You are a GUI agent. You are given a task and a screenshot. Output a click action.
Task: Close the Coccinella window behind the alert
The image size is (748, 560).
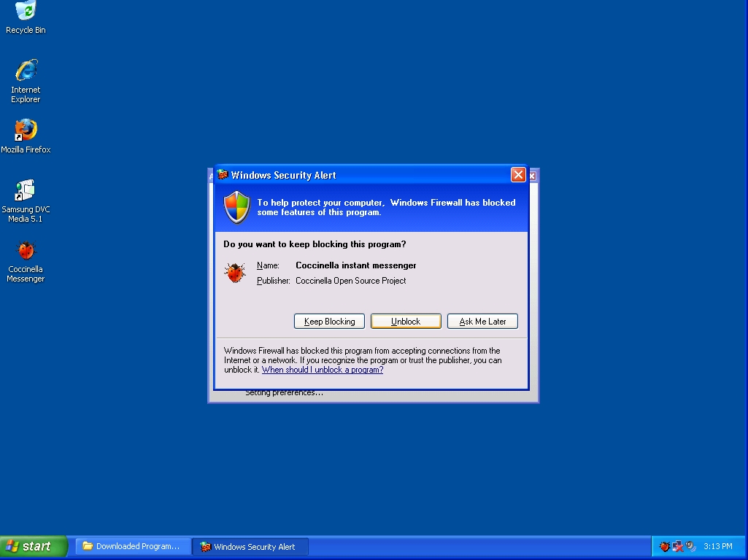click(533, 176)
